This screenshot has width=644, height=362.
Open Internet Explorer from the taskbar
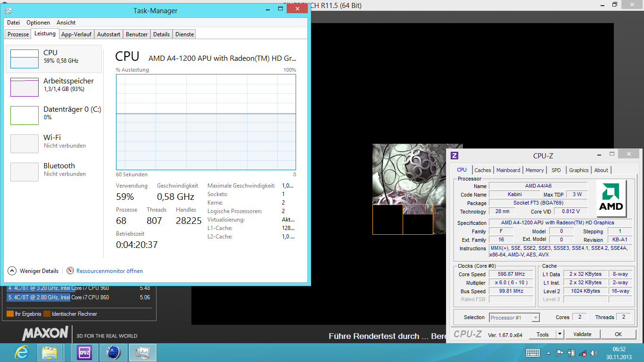pos(21,353)
